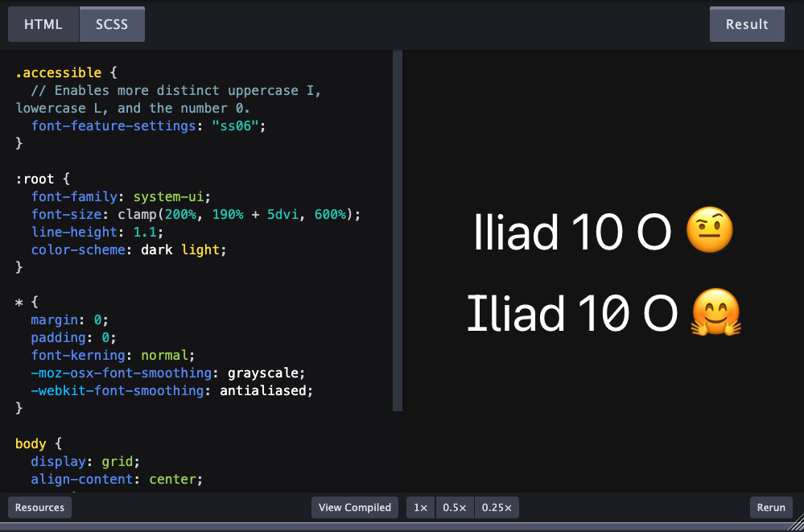Click the "ss06" string value
This screenshot has height=532, width=804.
point(235,126)
